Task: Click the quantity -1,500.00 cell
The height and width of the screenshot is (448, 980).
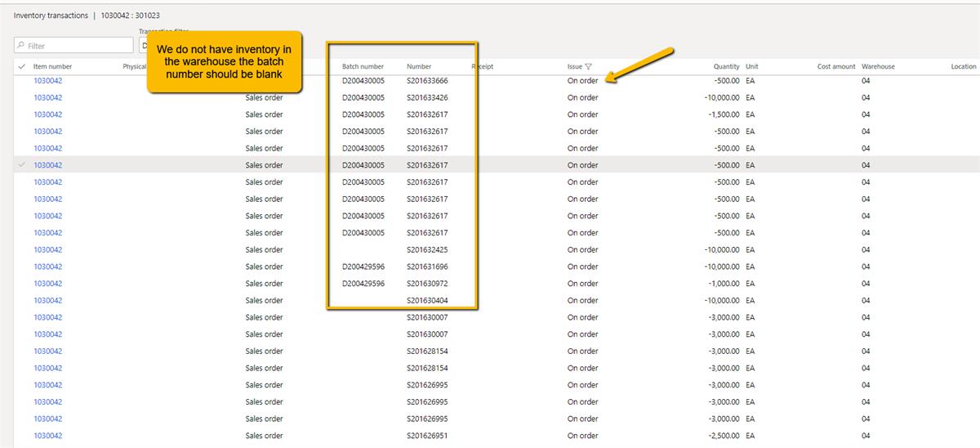Action: tap(724, 114)
